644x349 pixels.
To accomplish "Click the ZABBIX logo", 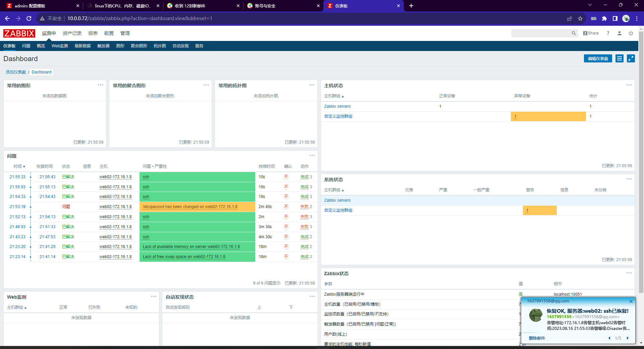I will click(19, 33).
